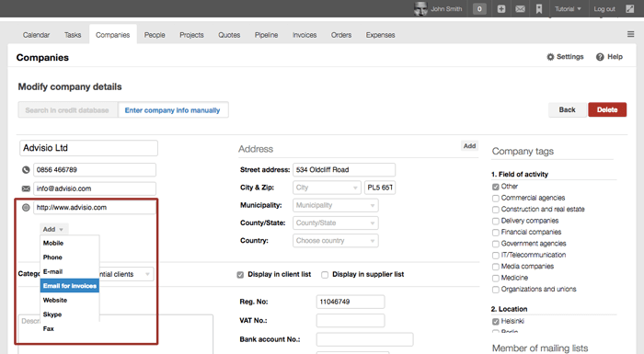Viewport: 644px width, 354px height.
Task: Click the globe icon beside website field
Action: [x=26, y=208]
